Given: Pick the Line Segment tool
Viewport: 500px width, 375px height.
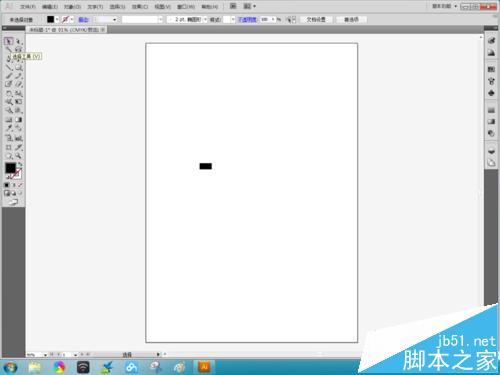Looking at the screenshot, I should (9, 67).
